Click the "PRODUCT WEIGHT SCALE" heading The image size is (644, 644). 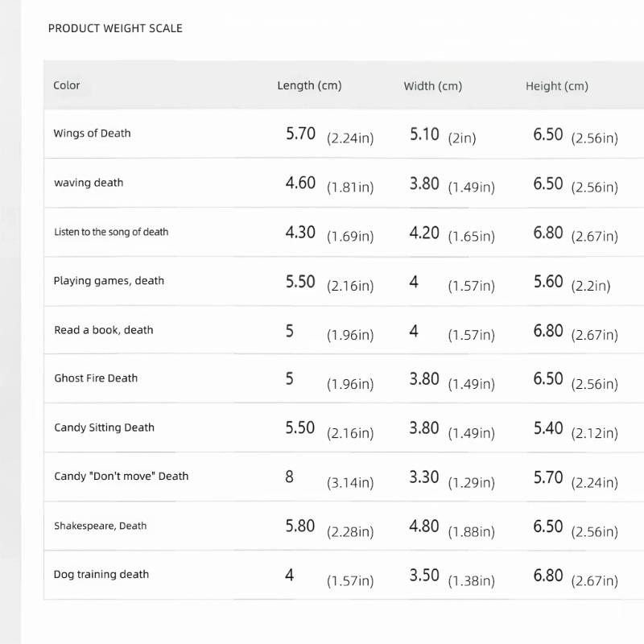click(115, 28)
